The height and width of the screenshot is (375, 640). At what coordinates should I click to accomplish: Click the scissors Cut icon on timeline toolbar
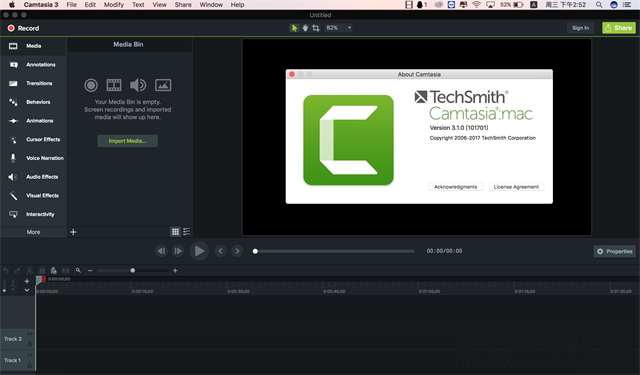[x=29, y=271]
